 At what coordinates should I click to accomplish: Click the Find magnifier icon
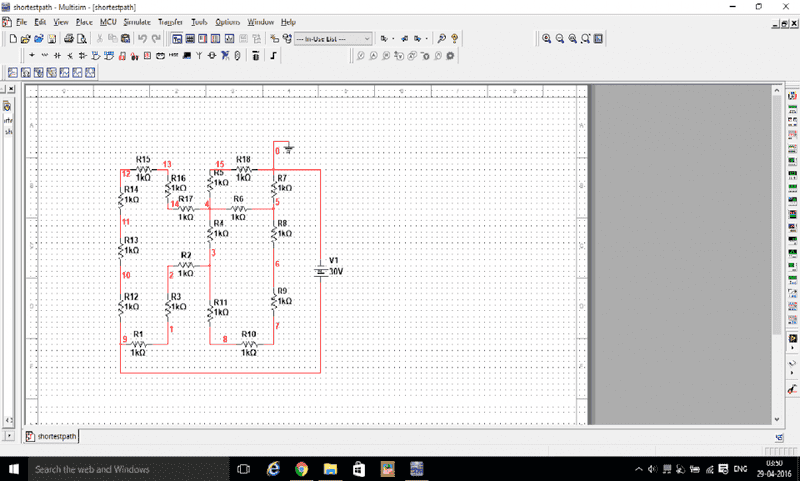[441, 38]
